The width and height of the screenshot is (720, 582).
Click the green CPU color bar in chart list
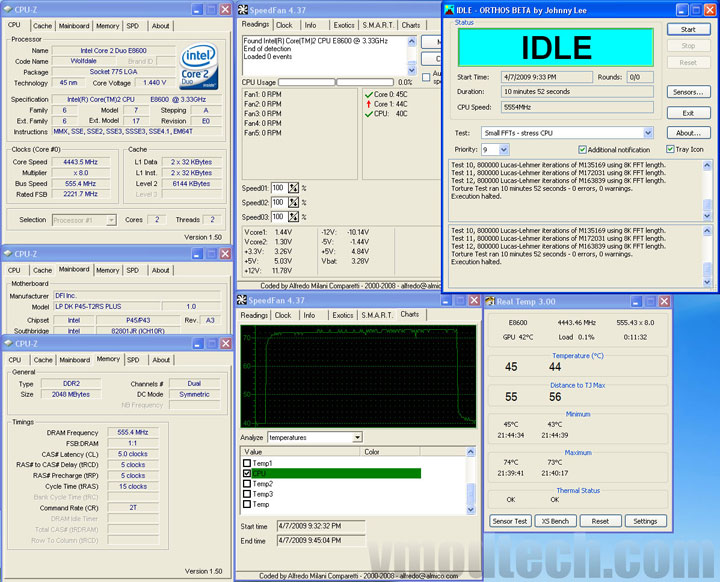(336, 473)
